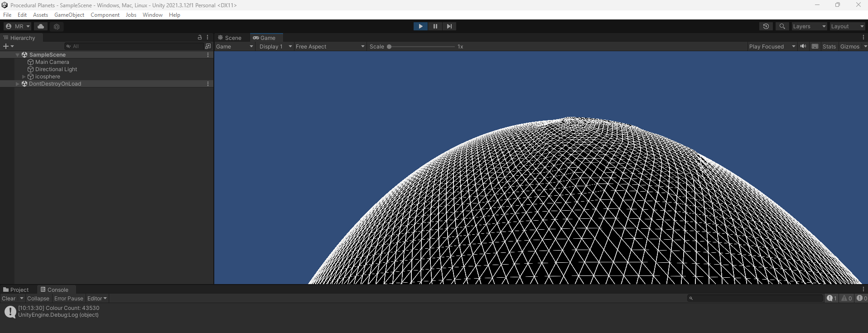Open the Console Editor dropdown
The image size is (868, 333).
click(x=97, y=299)
